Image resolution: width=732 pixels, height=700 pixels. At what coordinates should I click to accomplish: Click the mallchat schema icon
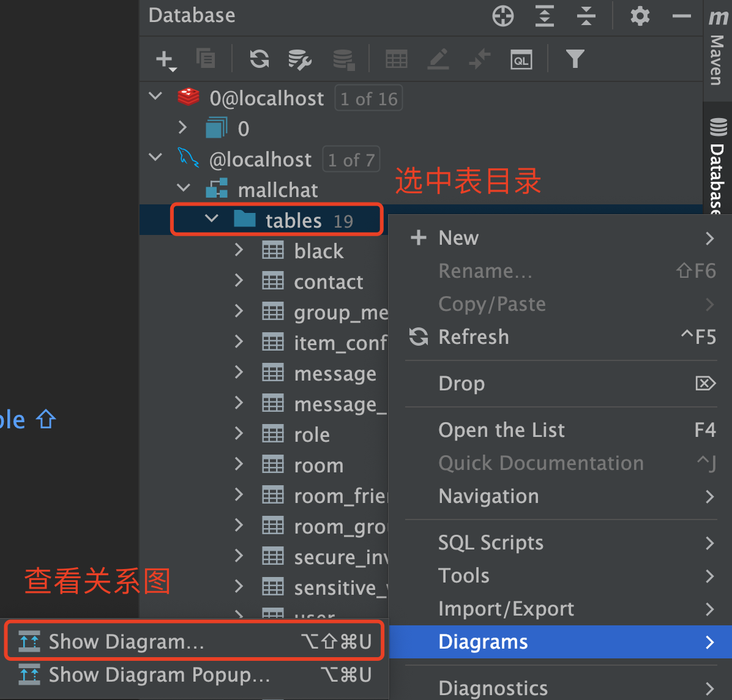(x=217, y=188)
